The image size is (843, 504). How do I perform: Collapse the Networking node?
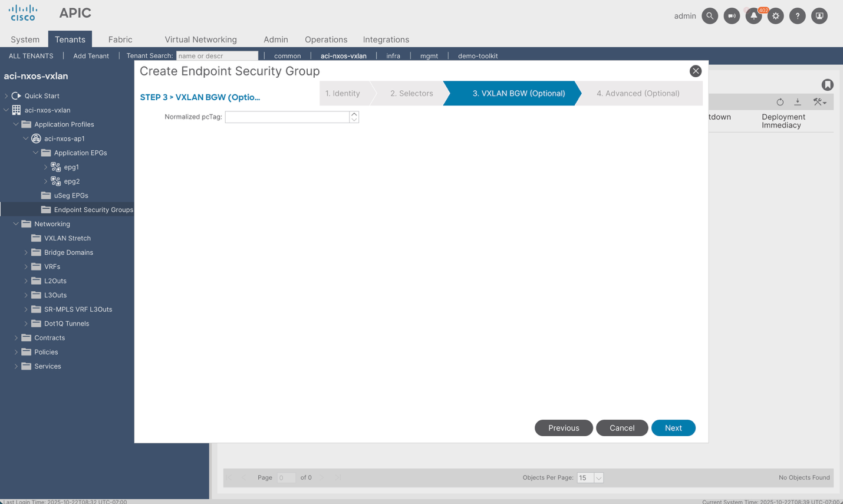(x=16, y=224)
